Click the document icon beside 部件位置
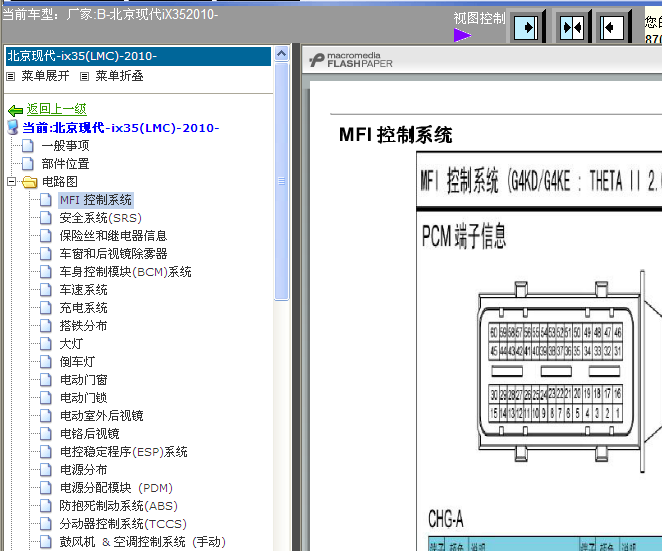This screenshot has width=662, height=551. [x=27, y=164]
